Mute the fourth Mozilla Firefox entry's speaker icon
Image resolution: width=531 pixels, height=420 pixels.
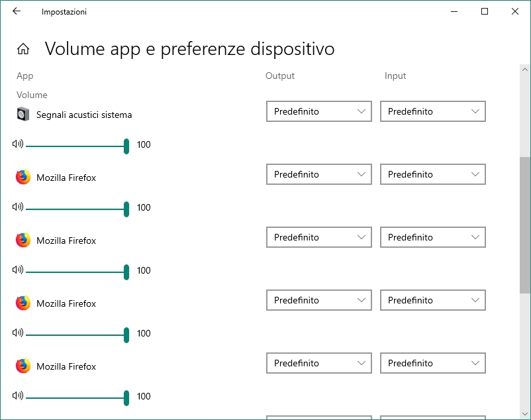tap(18, 395)
